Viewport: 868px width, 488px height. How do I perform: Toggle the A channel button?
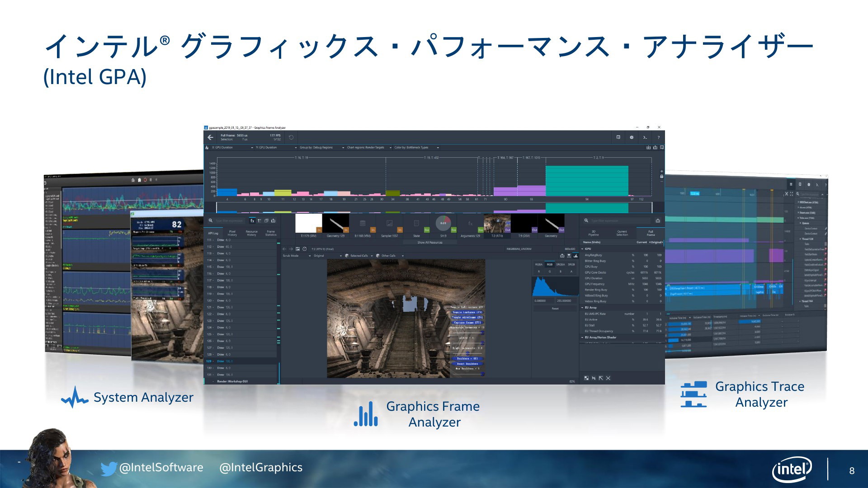571,272
